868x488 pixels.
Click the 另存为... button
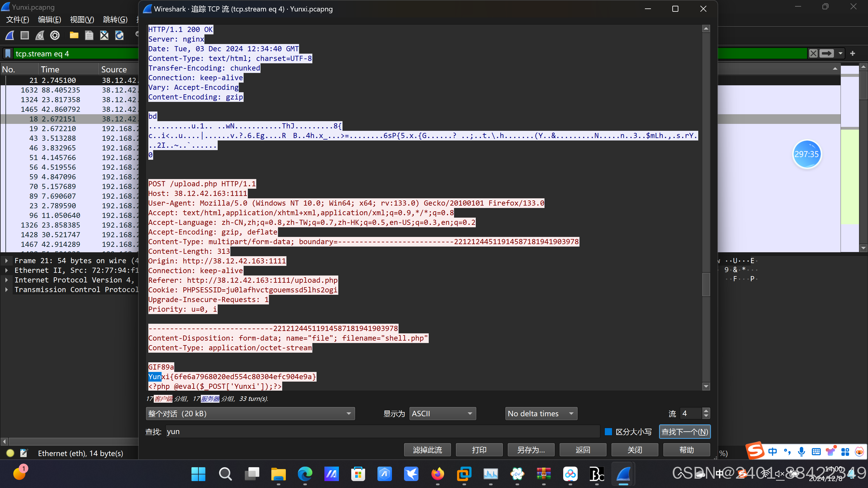[x=531, y=450]
